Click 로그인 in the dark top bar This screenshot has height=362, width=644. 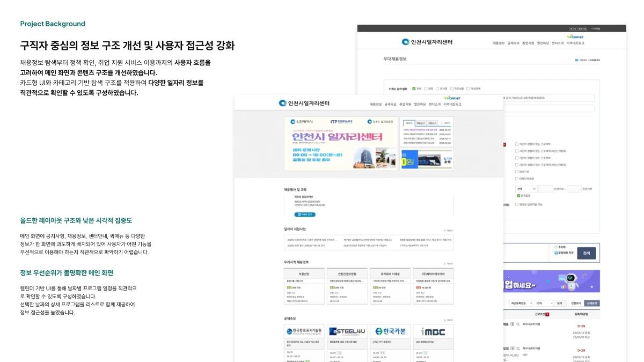click(x=573, y=28)
